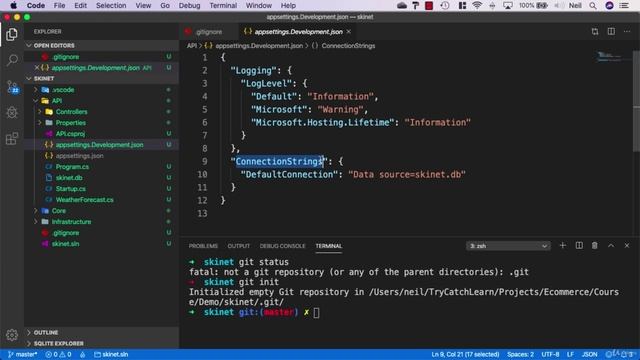Open Program.cs in the explorer
This screenshot has height=360, width=640.
72,167
